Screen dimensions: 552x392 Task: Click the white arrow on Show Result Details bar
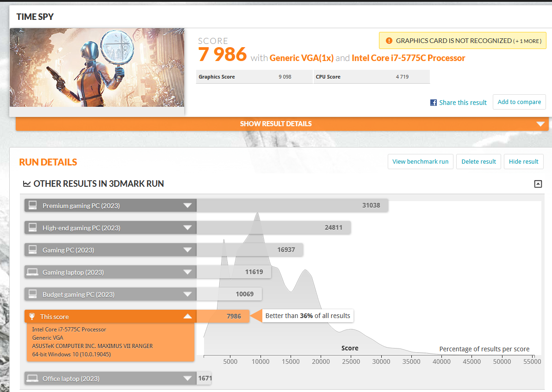coord(540,124)
